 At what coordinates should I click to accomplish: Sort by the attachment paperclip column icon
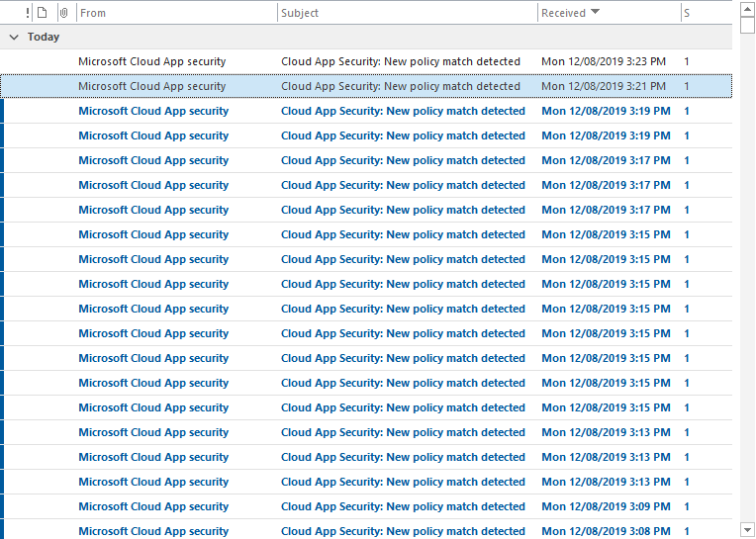pos(64,13)
